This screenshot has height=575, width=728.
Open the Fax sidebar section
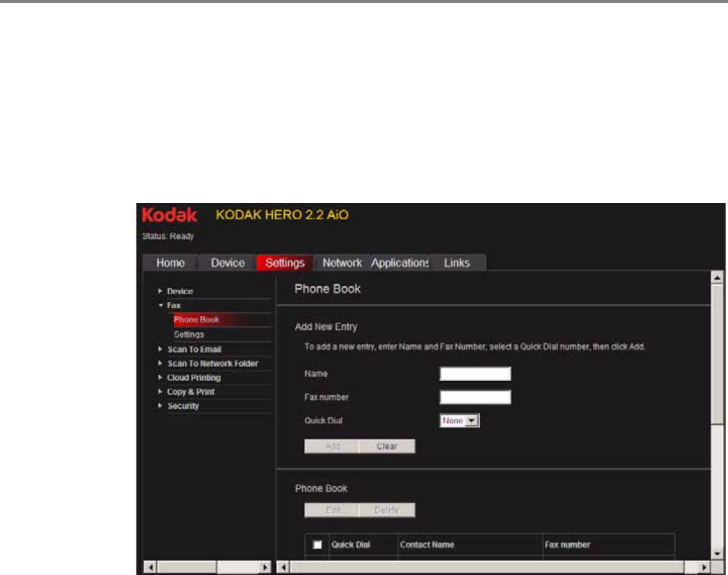point(174,305)
